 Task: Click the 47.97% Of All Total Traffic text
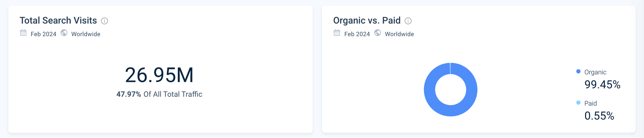point(159,94)
